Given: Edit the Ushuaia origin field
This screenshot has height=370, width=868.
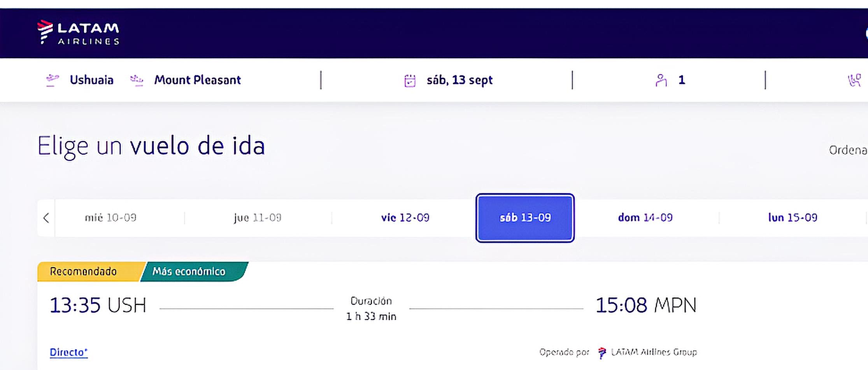Looking at the screenshot, I should point(91,80).
